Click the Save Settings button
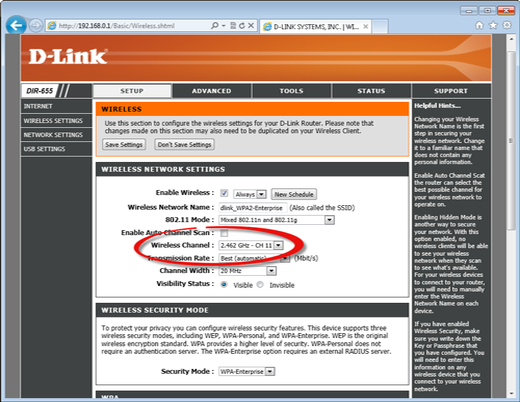This screenshot has height=402, width=520. pos(124,145)
